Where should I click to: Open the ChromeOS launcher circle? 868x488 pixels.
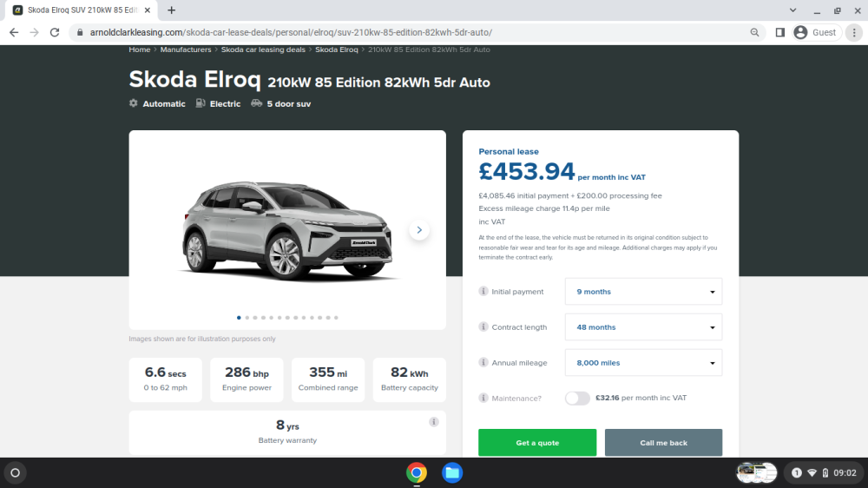coord(16,472)
